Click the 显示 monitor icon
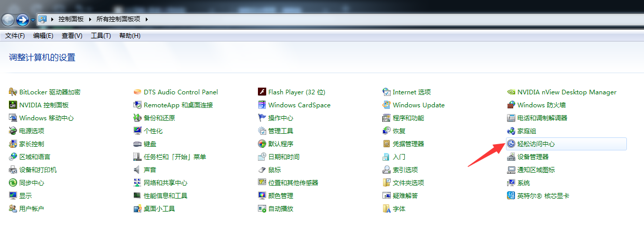This screenshot has width=644, height=238. [x=13, y=195]
